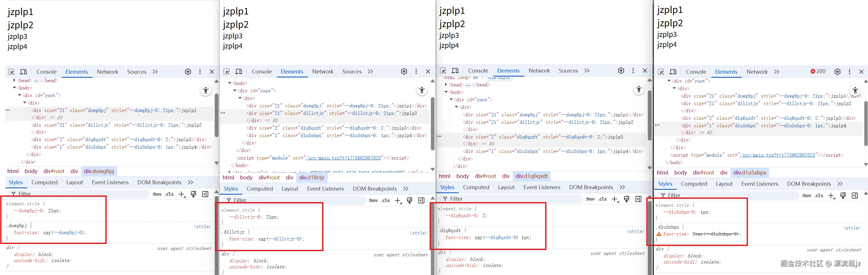Viewport: 868px width, 275px height.
Task: Open the Computed styles tab
Action: [x=44, y=182]
